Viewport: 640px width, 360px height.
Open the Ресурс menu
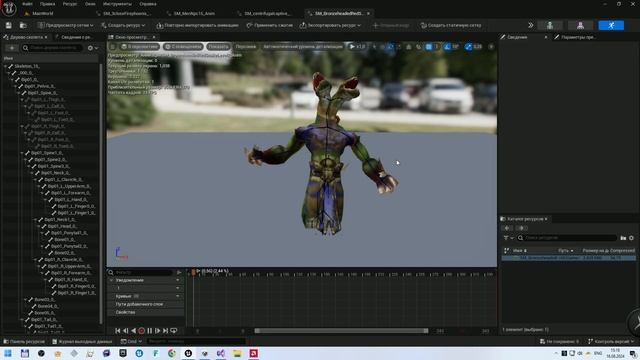pyautogui.click(x=70, y=4)
